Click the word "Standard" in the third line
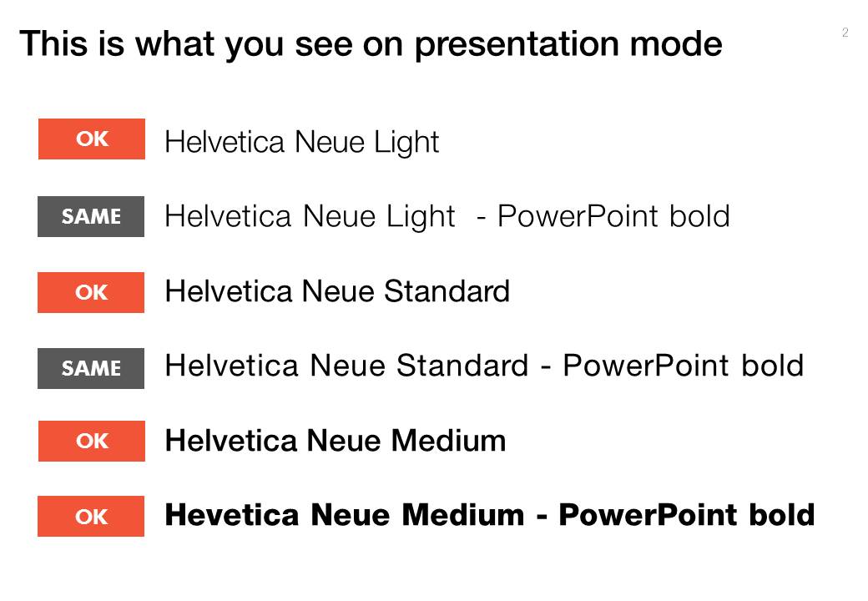 pyautogui.click(x=447, y=291)
